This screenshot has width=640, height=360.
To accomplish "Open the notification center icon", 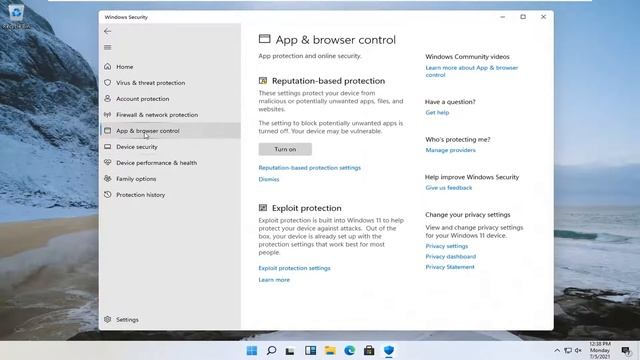I will [x=625, y=351].
